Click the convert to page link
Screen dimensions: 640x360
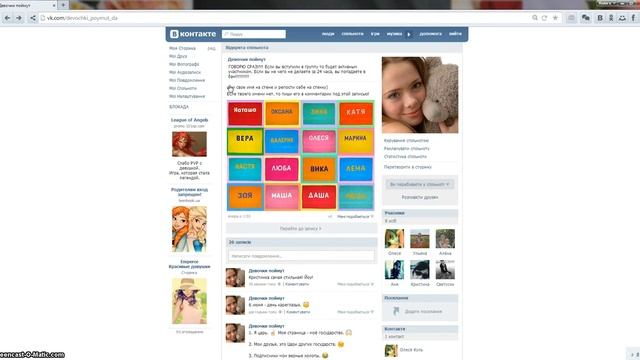pyautogui.click(x=408, y=167)
